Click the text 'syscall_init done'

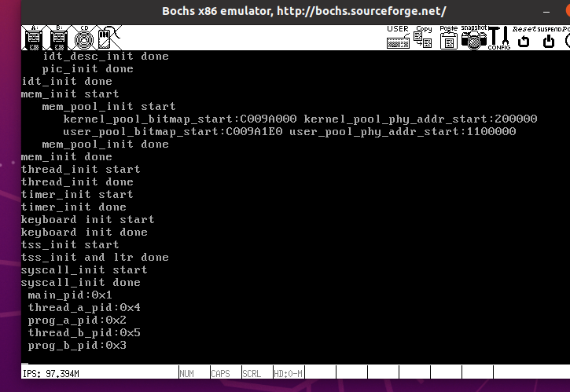[x=81, y=283]
